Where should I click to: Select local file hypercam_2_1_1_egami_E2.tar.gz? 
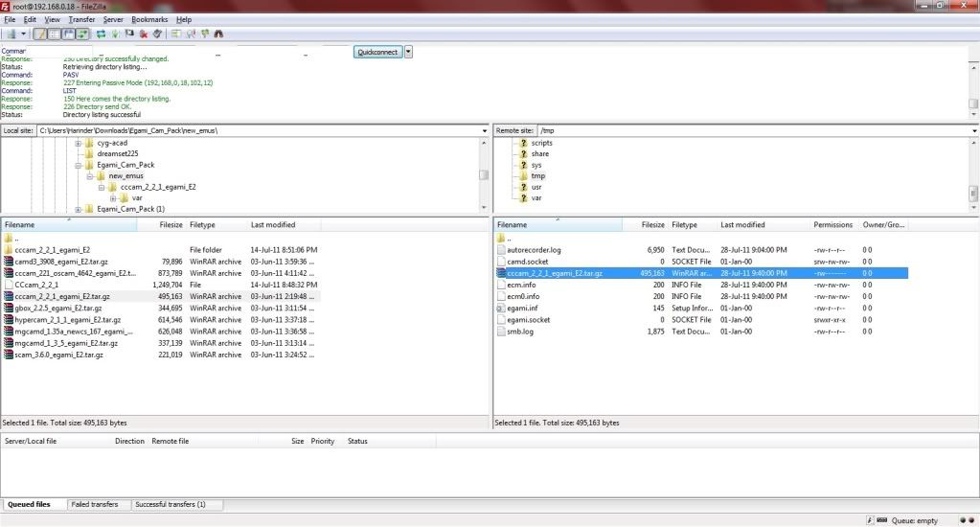(67, 320)
